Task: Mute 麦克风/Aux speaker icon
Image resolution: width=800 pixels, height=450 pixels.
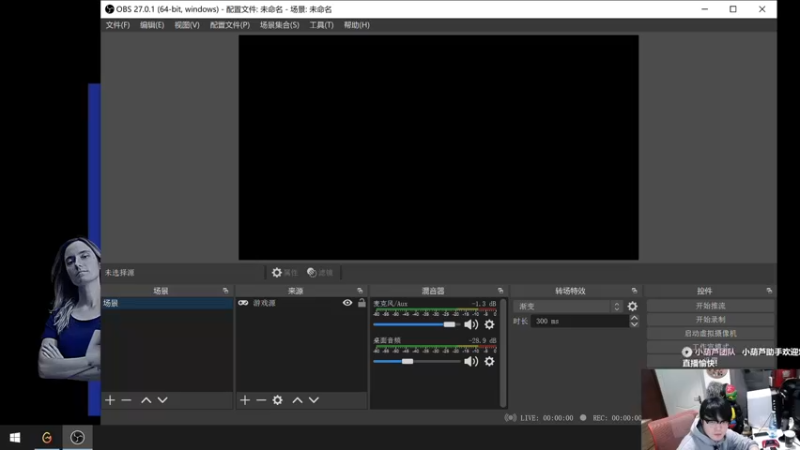Action: (x=471, y=324)
